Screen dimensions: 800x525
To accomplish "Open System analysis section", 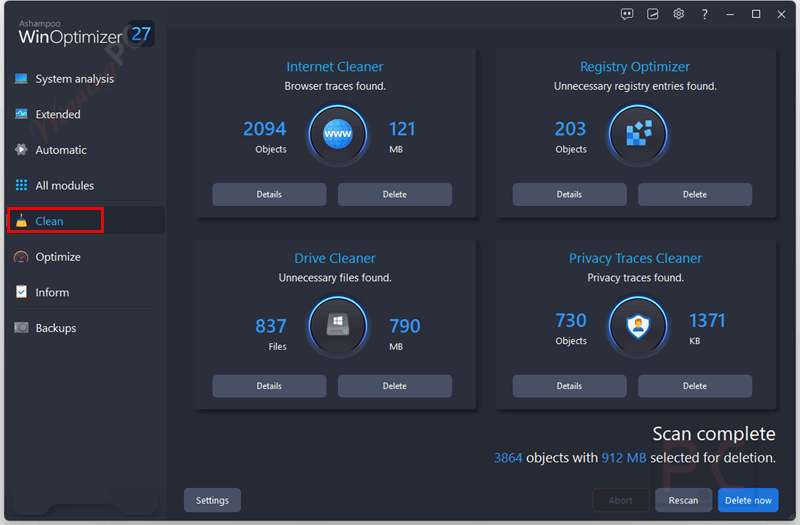I will 74,79.
